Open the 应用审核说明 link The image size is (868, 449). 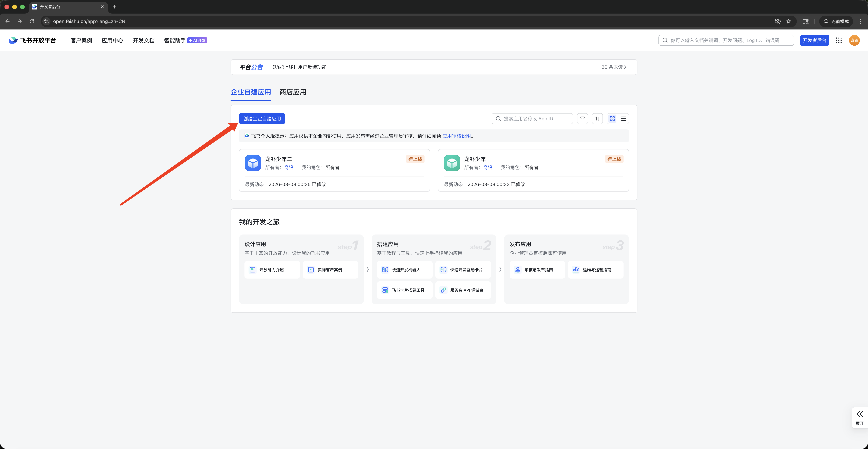pyautogui.click(x=456, y=136)
